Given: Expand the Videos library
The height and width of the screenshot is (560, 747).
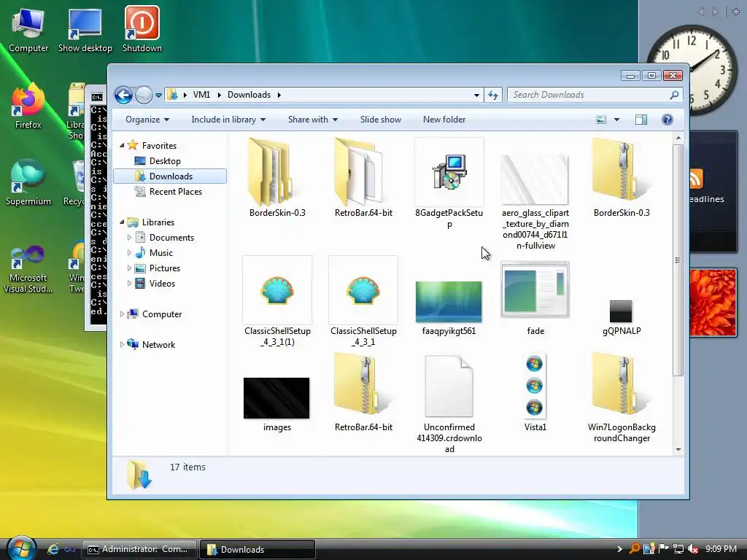Looking at the screenshot, I should coord(129,284).
